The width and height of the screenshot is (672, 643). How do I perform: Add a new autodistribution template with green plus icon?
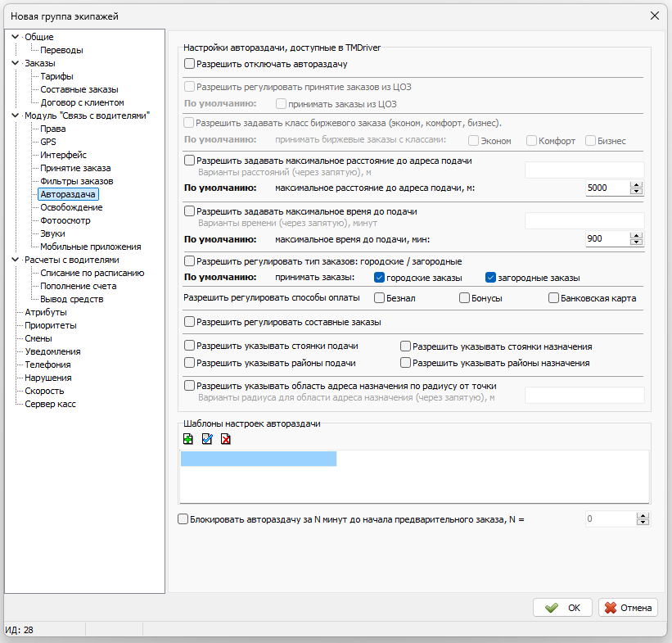[187, 439]
